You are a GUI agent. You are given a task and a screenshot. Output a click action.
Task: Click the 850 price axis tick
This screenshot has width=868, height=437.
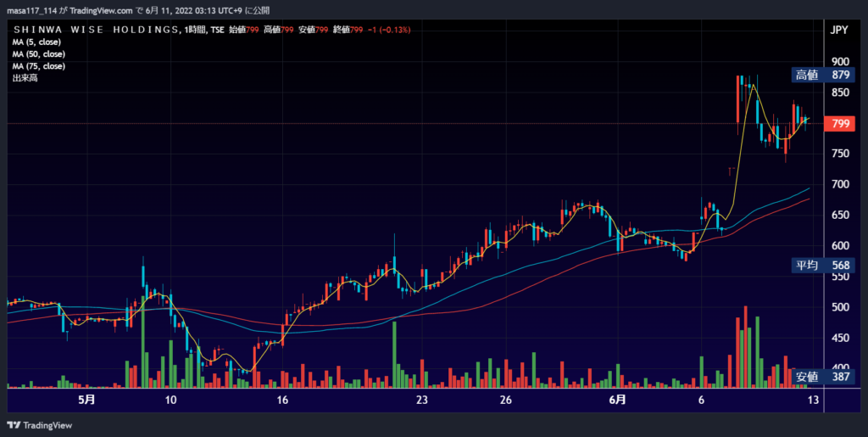[840, 92]
